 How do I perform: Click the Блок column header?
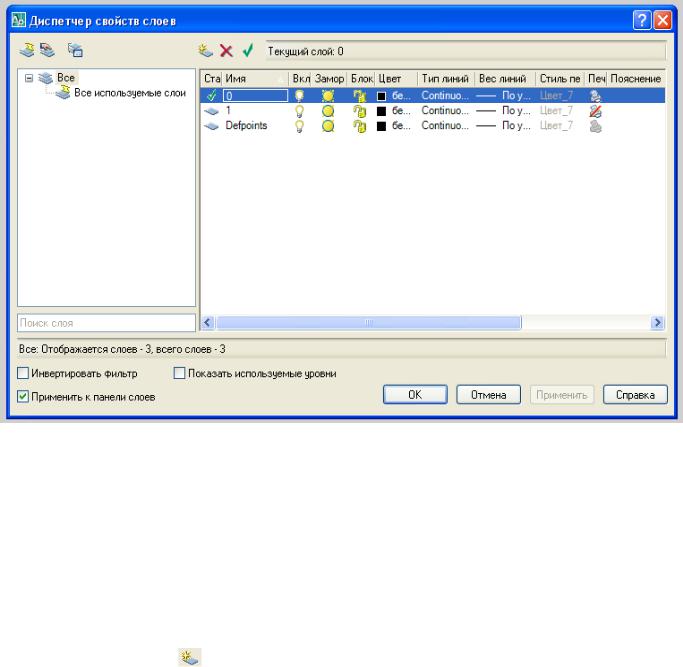tap(362, 79)
